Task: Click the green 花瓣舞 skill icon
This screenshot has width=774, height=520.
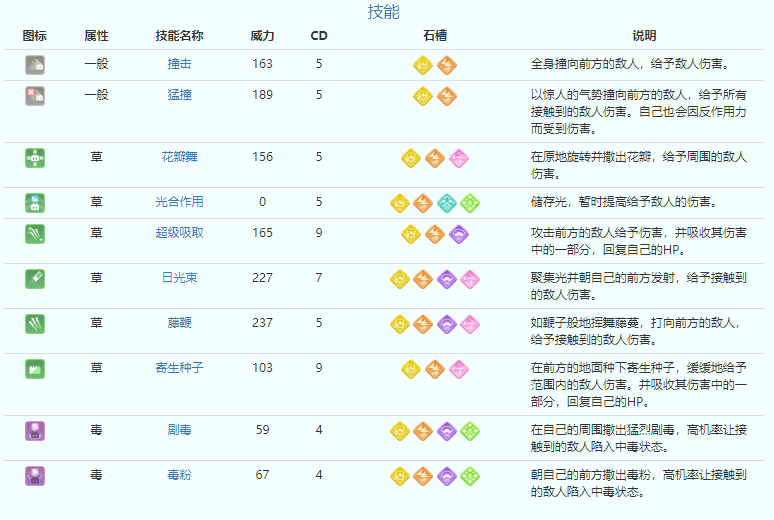Action: [35, 158]
